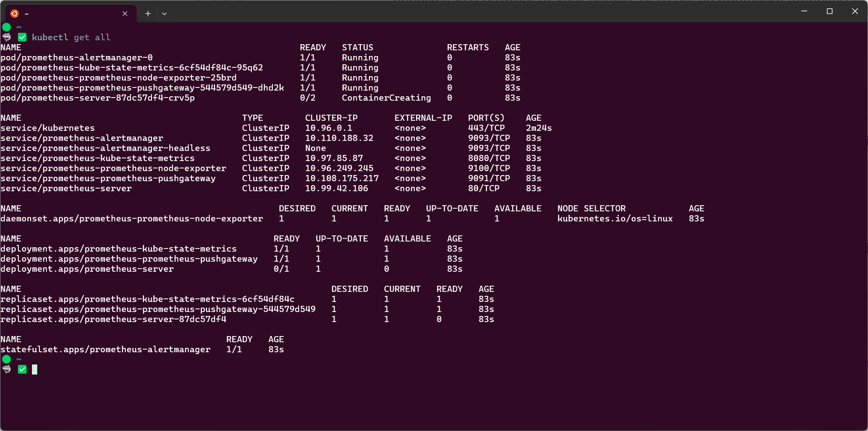Click the 'kubectl get all' command text
The width and height of the screenshot is (868, 431).
pos(71,37)
